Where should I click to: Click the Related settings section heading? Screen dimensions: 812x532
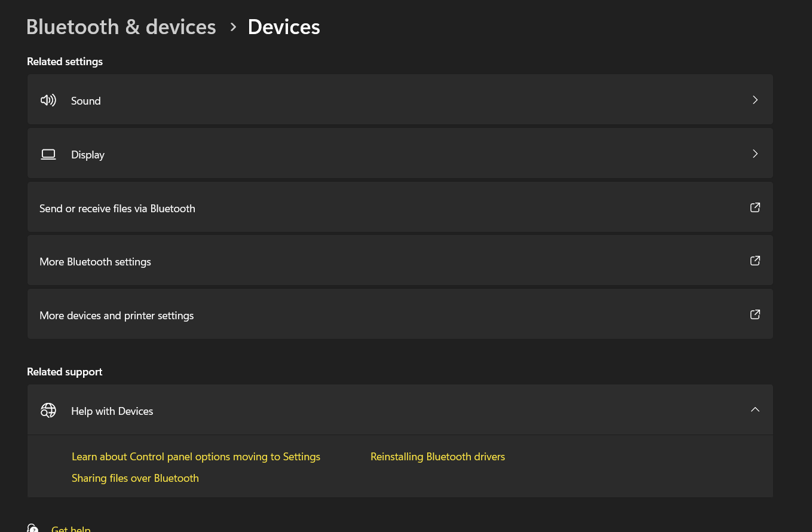(65, 61)
